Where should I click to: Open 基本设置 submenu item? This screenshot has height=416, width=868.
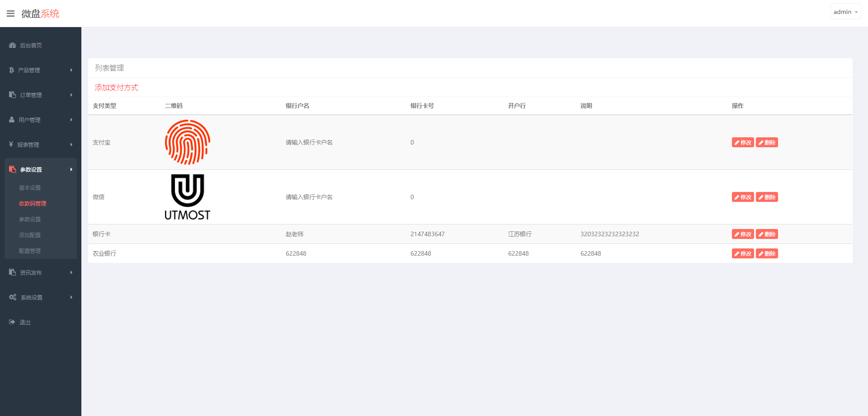(30, 188)
